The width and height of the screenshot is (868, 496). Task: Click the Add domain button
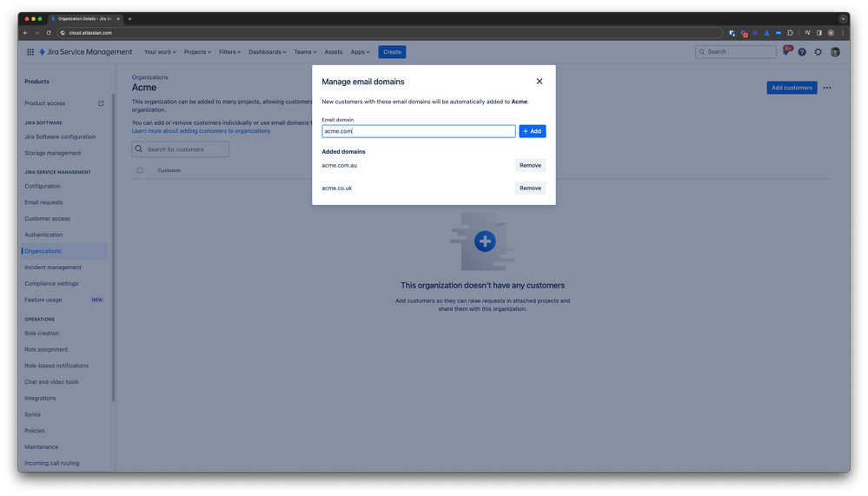(x=532, y=131)
